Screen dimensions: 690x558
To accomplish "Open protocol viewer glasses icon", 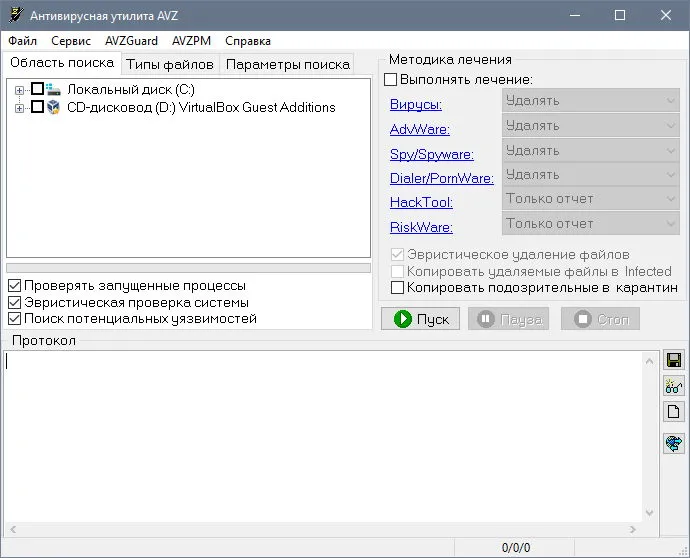I will [x=674, y=386].
